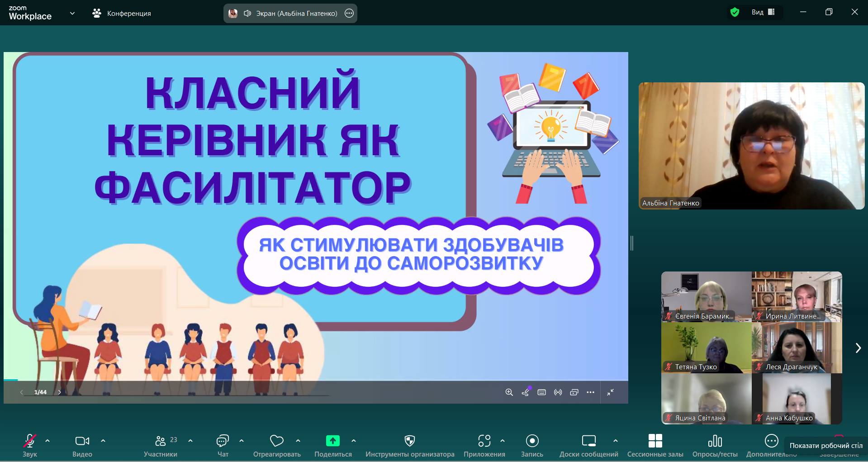Click the 1/44 slide counter
This screenshot has width=868, height=462.
click(x=40, y=392)
